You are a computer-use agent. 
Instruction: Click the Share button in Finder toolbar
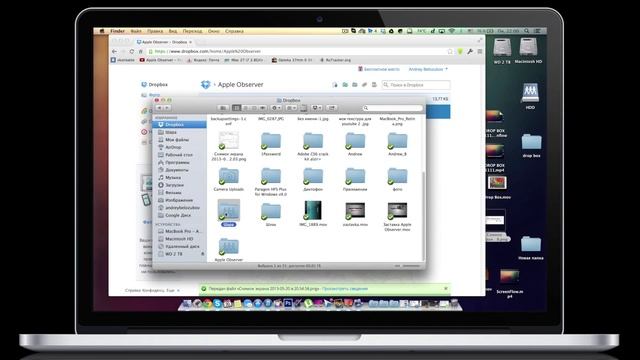tap(332, 108)
